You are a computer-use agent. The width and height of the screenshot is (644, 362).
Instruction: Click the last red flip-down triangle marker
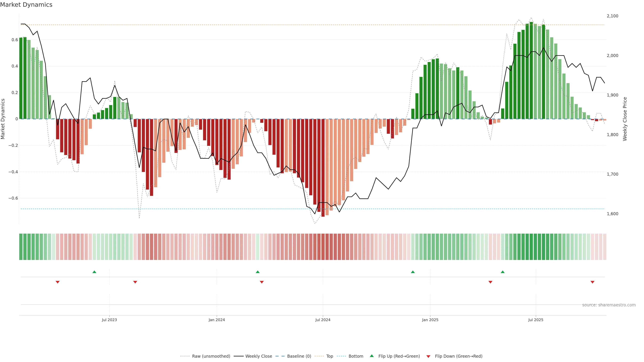point(592,282)
